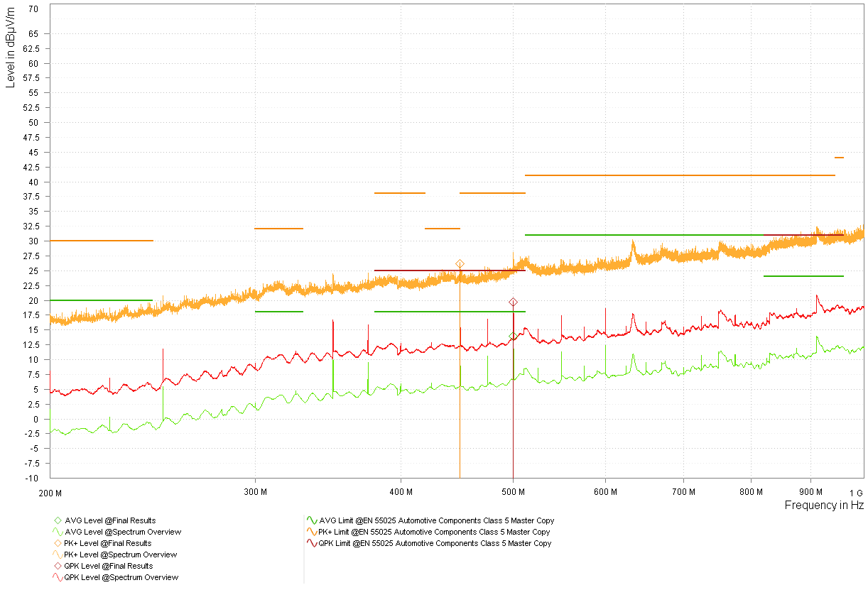This screenshot has width=868, height=590.
Task: Click the 'QPK Limit @EN 55025' legend text
Action: [x=435, y=543]
